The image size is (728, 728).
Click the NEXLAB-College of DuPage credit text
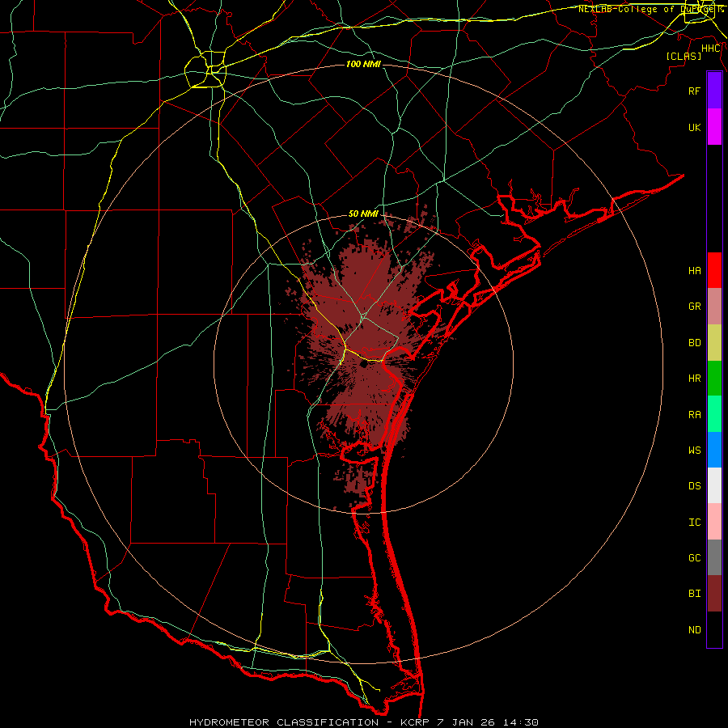pos(651,9)
